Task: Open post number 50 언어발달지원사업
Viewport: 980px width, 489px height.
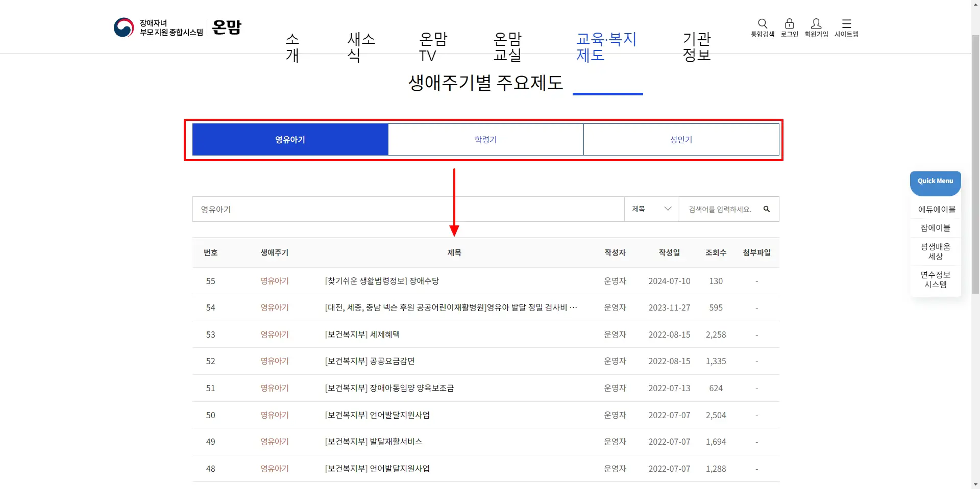Action: pos(377,415)
